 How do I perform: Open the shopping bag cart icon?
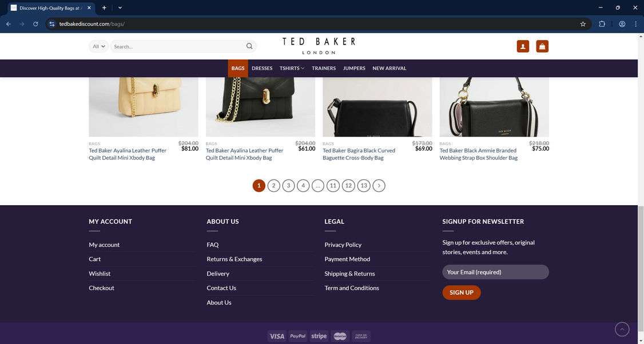[542, 46]
